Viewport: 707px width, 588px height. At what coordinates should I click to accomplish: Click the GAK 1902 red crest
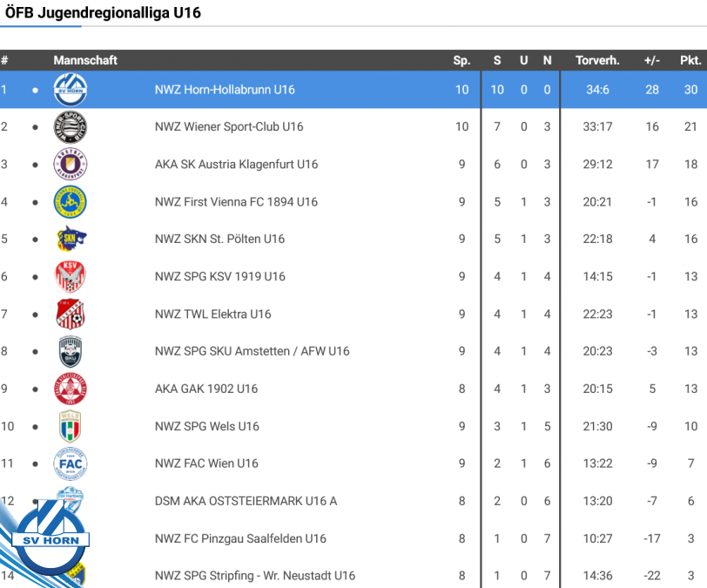(70, 389)
